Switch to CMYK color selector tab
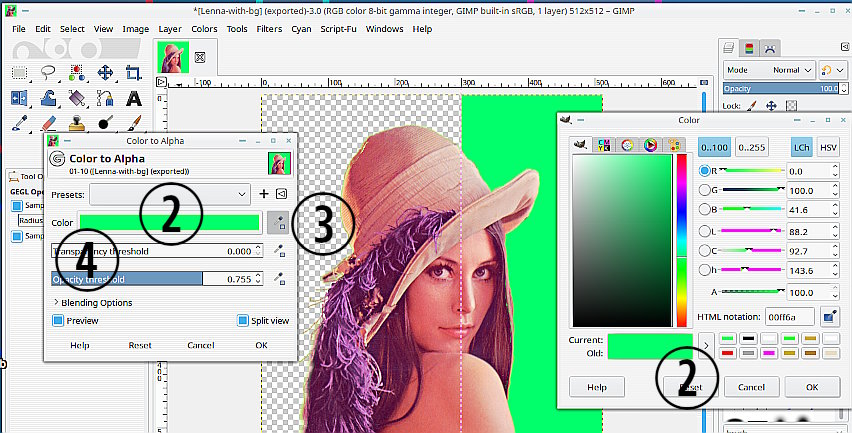Image resolution: width=852 pixels, height=433 pixels. tap(604, 145)
